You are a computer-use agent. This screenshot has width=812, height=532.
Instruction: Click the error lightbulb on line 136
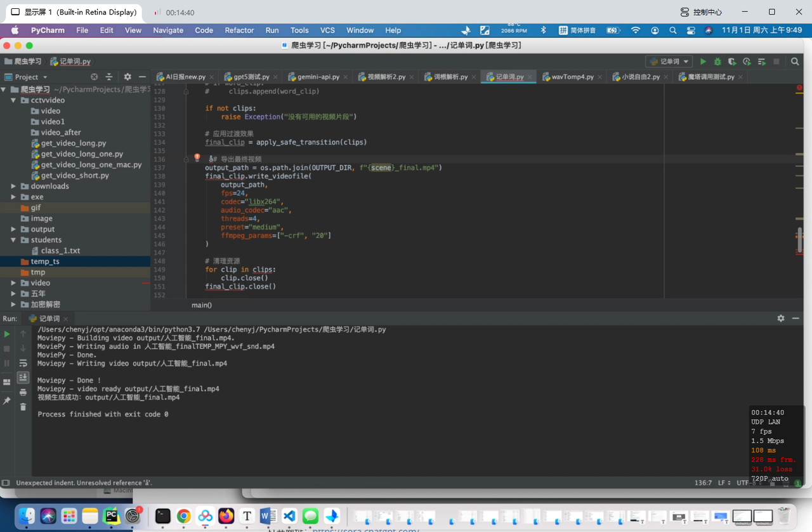coord(197,157)
